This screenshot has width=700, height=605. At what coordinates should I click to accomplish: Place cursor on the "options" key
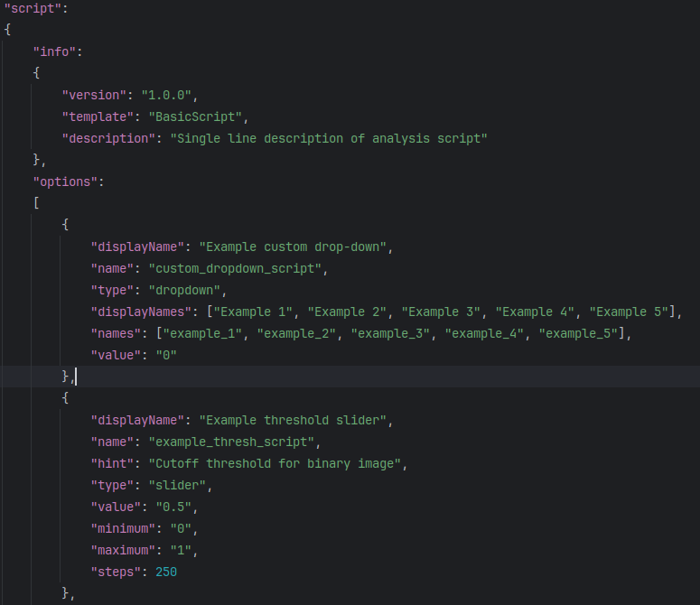click(69, 181)
